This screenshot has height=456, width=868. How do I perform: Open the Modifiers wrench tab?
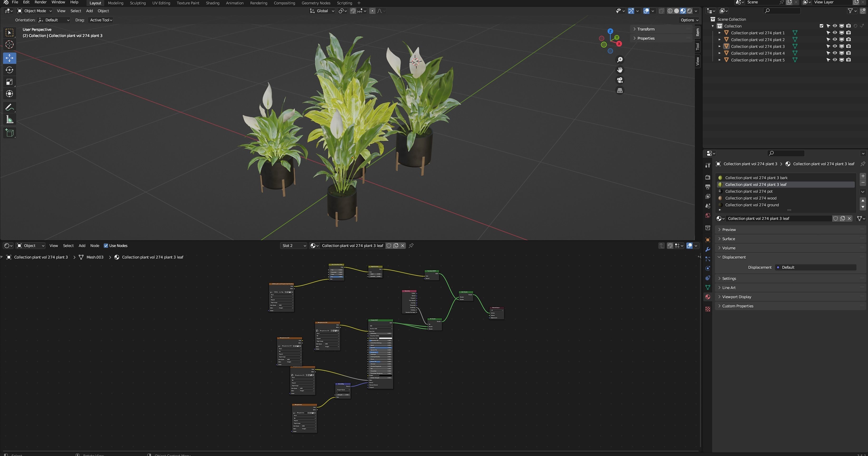[708, 250]
